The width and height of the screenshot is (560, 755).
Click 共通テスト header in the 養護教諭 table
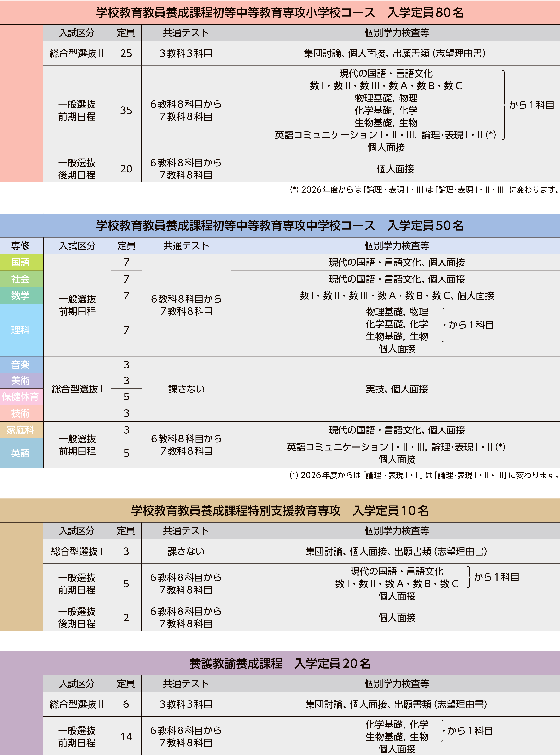[186, 683]
